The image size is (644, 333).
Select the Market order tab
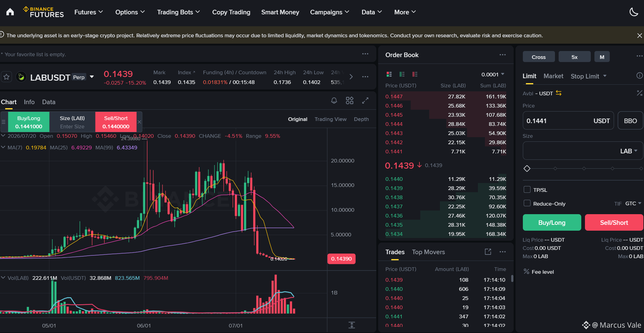point(553,76)
